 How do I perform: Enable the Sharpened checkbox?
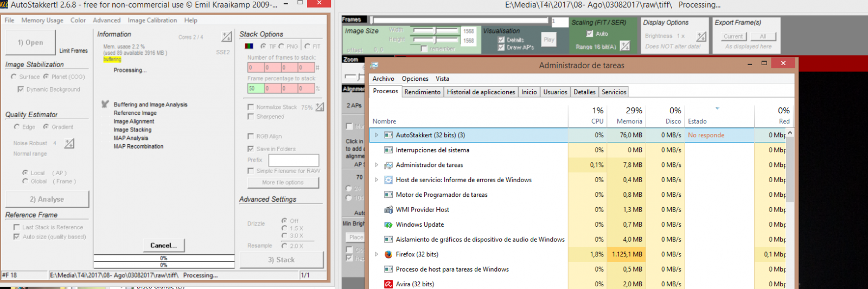coord(251,117)
